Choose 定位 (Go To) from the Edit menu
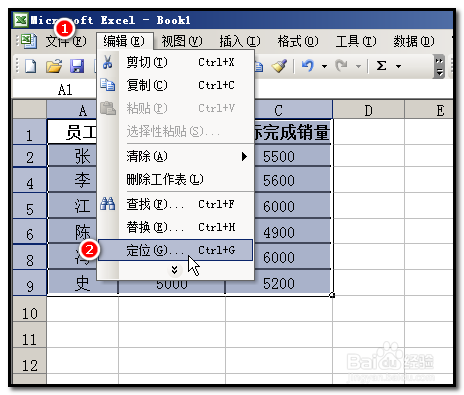Screen dimensions: 464x395 tap(175, 250)
